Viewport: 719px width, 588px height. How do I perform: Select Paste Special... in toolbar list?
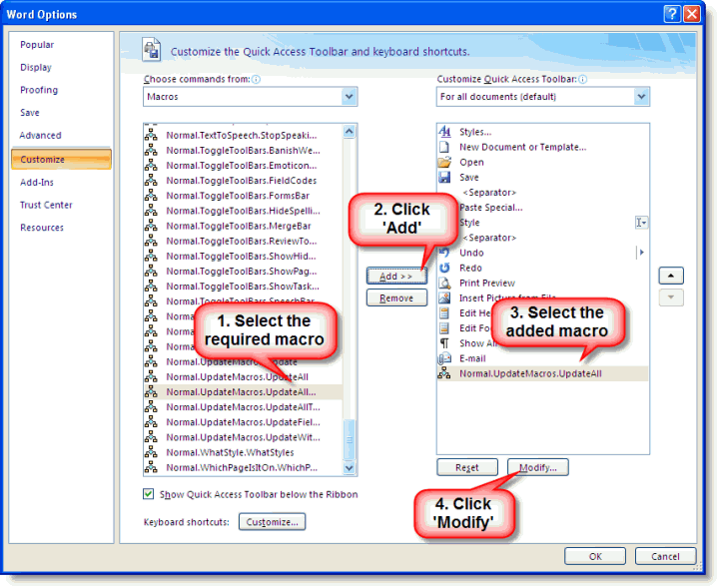pos(543,208)
